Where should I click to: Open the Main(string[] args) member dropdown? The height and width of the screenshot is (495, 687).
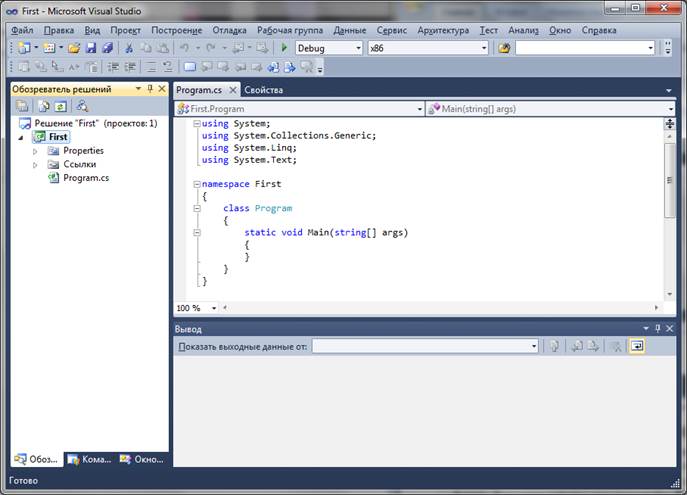(x=671, y=109)
